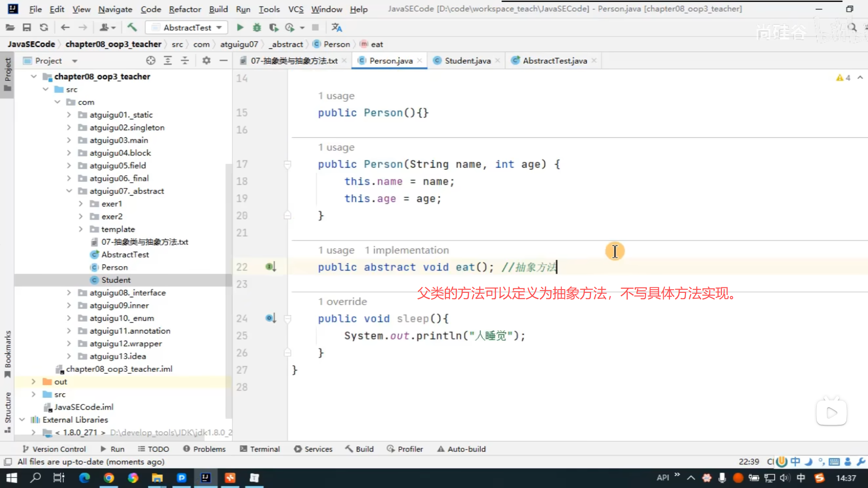Image resolution: width=868 pixels, height=488 pixels.
Task: Click the Save All toolbar icon
Action: pyautogui.click(x=27, y=28)
